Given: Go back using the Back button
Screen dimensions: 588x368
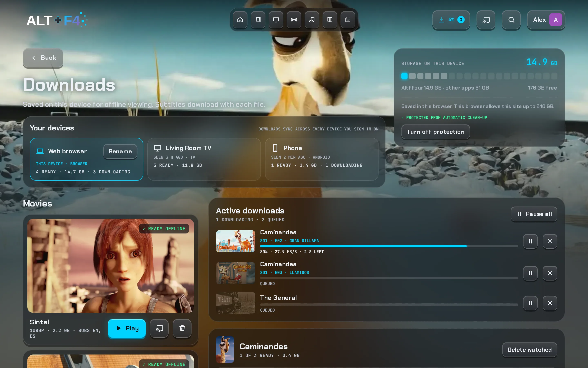Looking at the screenshot, I should click(43, 58).
